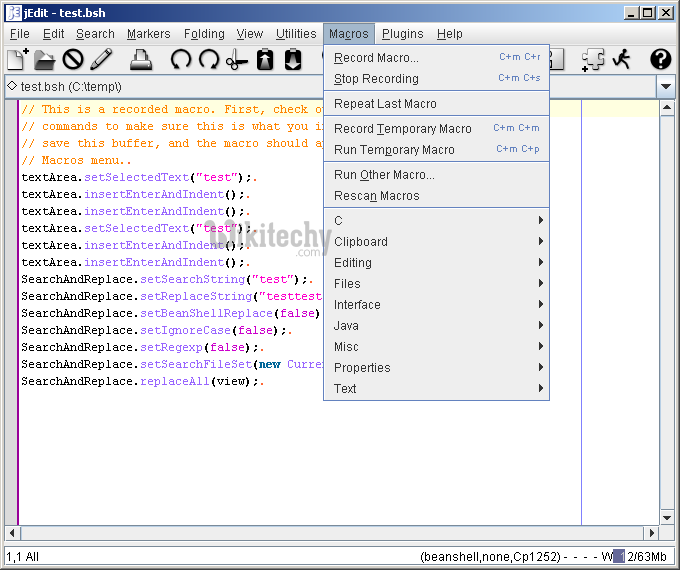
Task: Click the Close Buffer prohibition icon
Action: pyautogui.click(x=73, y=59)
